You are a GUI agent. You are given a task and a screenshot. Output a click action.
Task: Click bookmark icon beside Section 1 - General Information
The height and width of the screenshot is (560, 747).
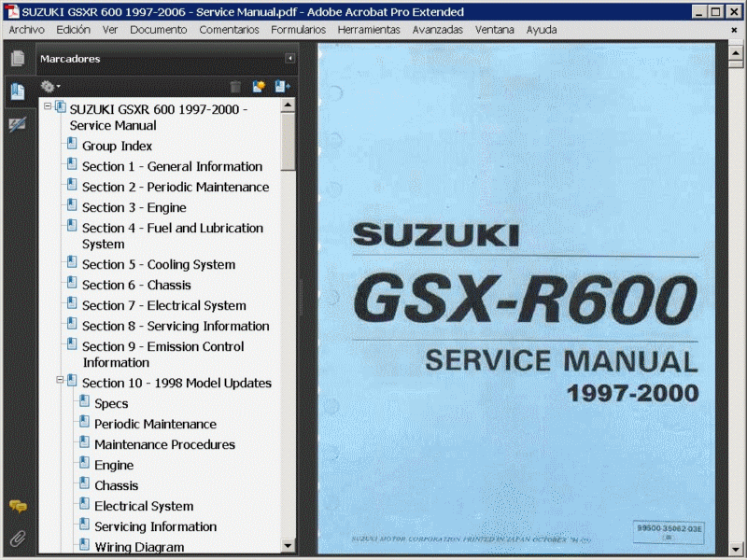click(72, 164)
